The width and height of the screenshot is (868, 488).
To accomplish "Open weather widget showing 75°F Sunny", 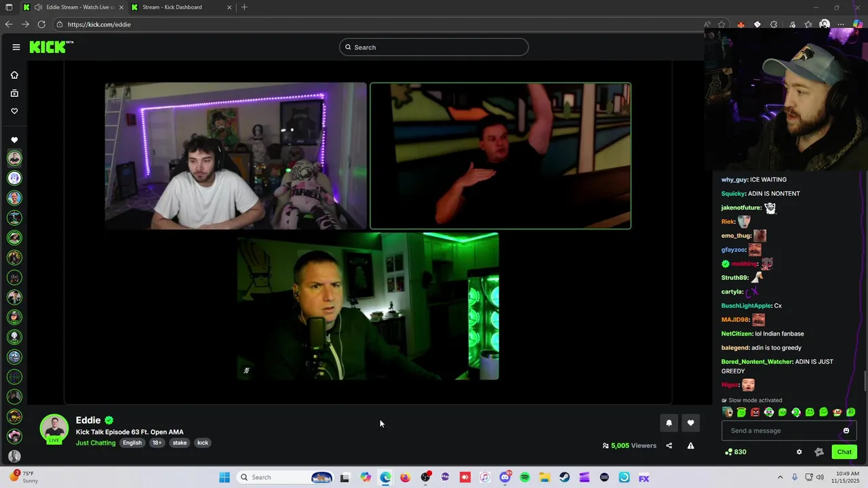I will pos(24,477).
